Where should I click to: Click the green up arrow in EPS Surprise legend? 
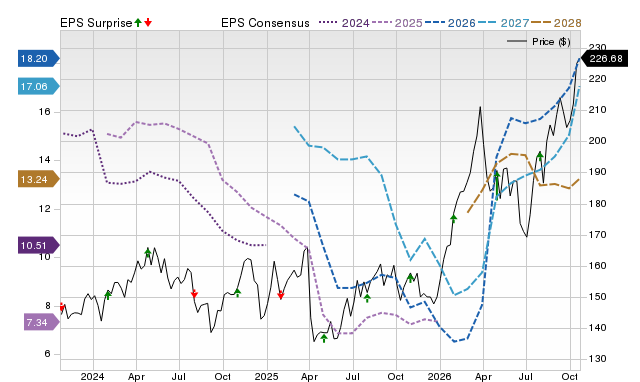138,22
